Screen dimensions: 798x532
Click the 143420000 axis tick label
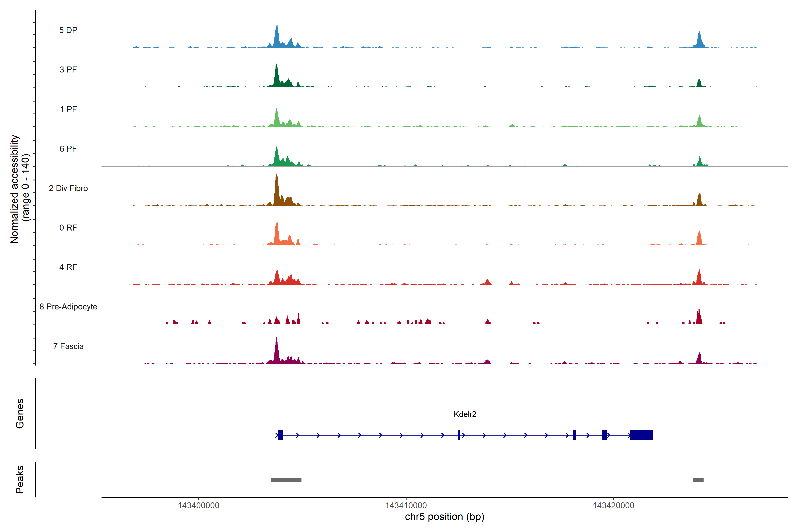[613, 506]
